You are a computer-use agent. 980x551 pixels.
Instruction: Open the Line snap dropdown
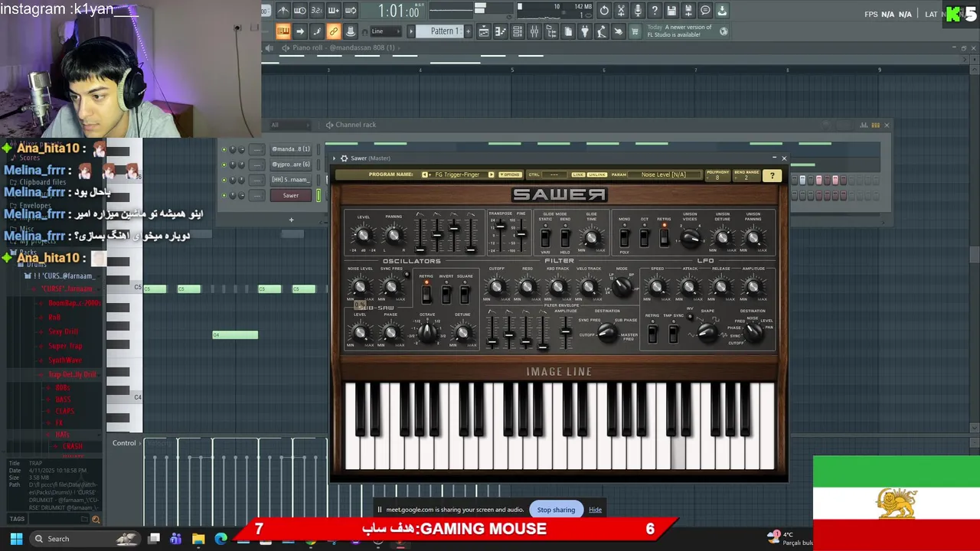pos(386,31)
